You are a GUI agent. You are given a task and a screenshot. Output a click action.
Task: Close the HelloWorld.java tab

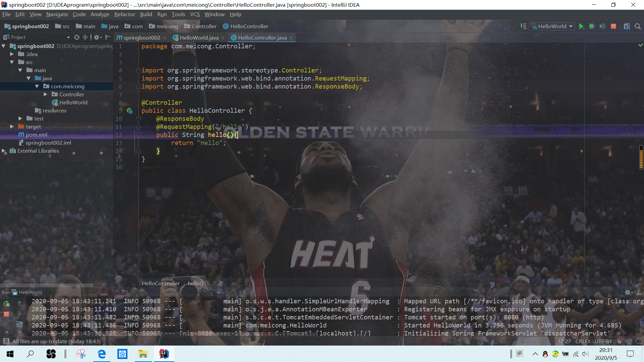[223, 38]
